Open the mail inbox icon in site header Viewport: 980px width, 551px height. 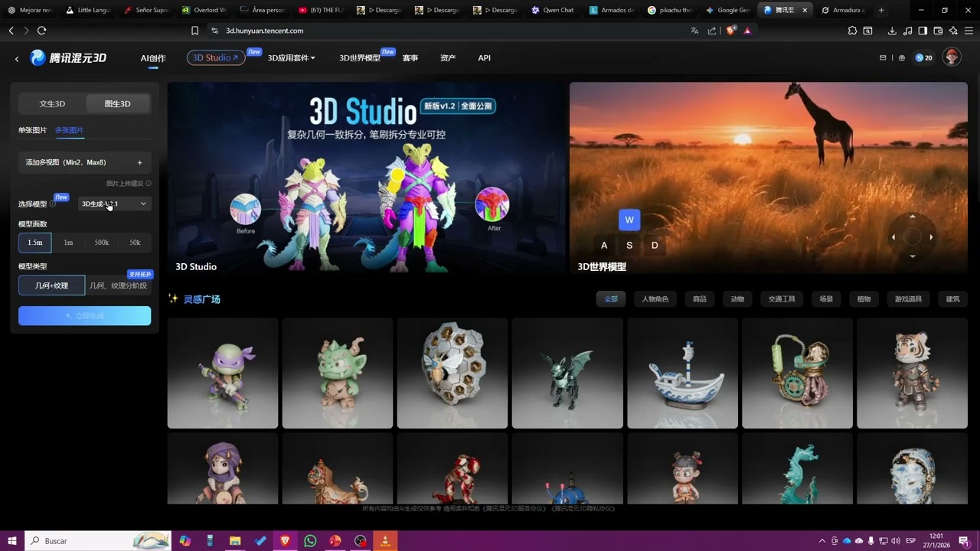click(x=883, y=57)
